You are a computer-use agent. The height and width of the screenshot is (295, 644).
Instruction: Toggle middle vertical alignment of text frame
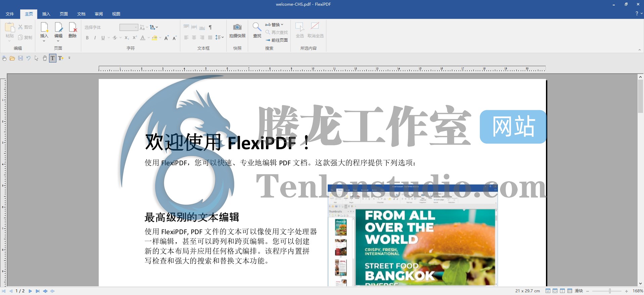coord(194,27)
